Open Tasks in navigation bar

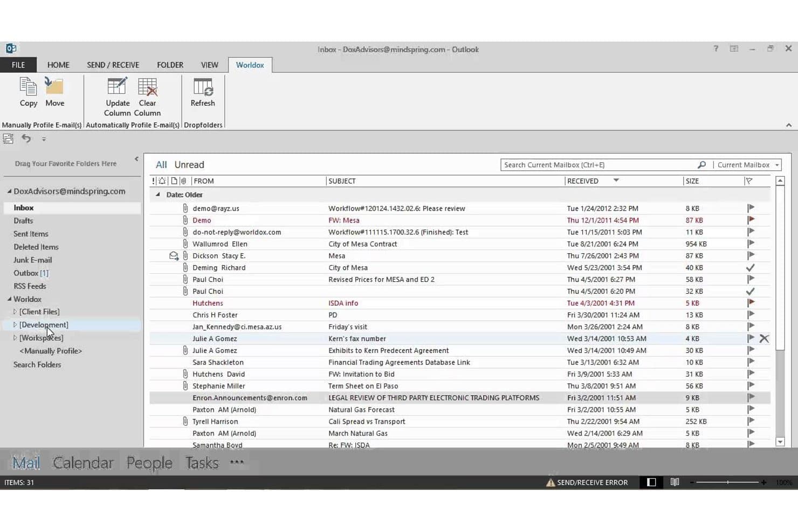click(x=202, y=462)
